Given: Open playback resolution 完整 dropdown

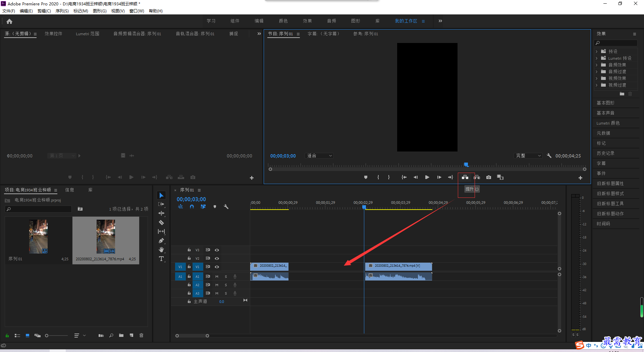Looking at the screenshot, I should click(528, 156).
